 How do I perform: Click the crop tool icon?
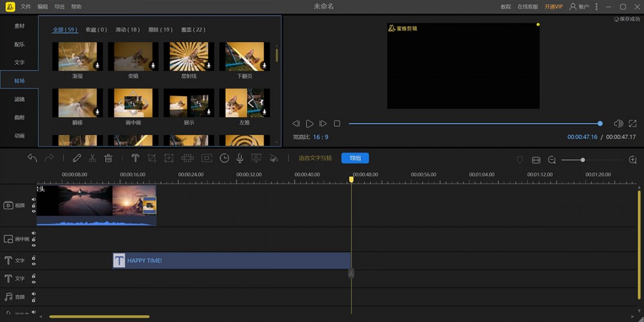click(x=151, y=158)
